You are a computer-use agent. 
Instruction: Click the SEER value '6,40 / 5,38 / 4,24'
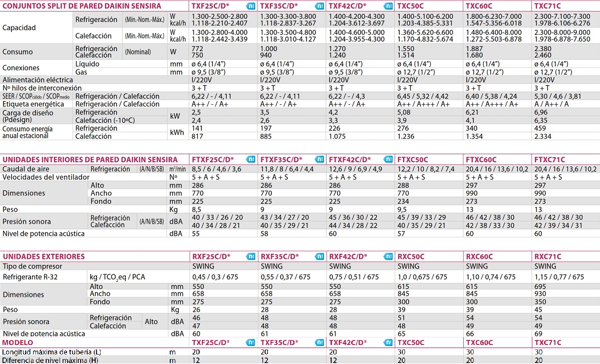491,96
